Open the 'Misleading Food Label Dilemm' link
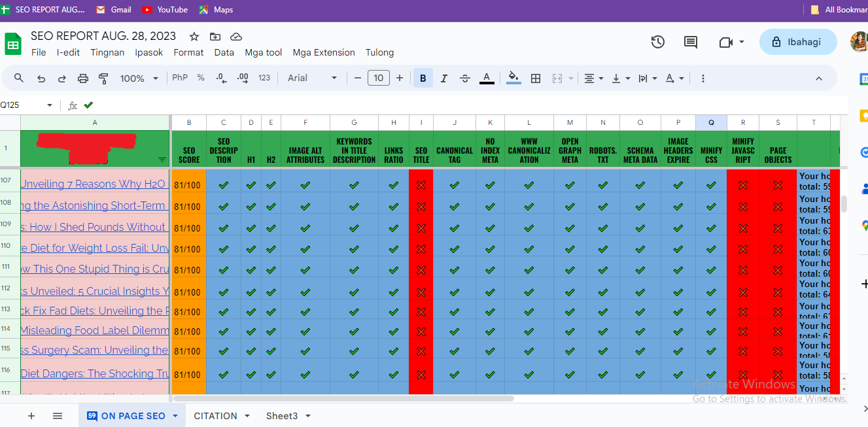The height and width of the screenshot is (427, 868). (95, 330)
